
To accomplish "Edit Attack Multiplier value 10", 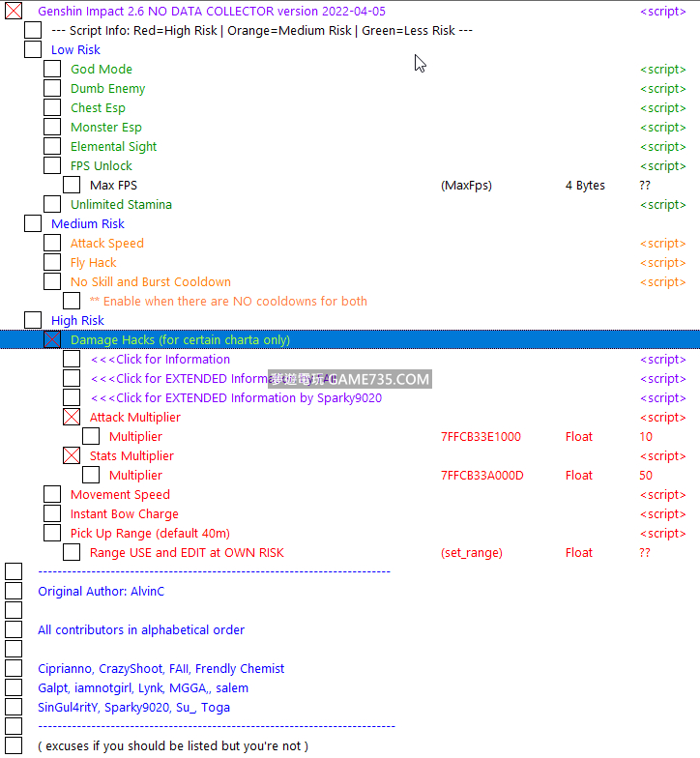I will [646, 437].
